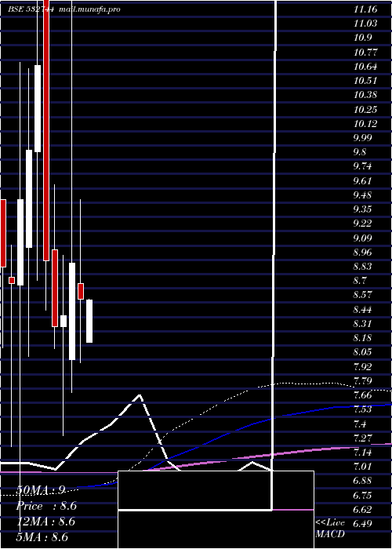This screenshot has width=392, height=549.
Task: Click the 9.48 price axis label
Action: click(363, 195)
